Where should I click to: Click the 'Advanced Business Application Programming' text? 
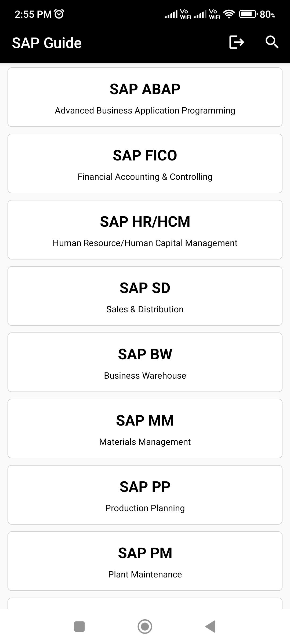(x=145, y=111)
